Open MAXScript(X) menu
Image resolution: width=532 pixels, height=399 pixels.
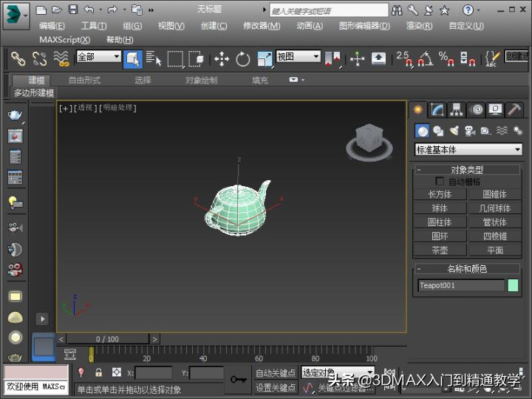click(x=65, y=40)
